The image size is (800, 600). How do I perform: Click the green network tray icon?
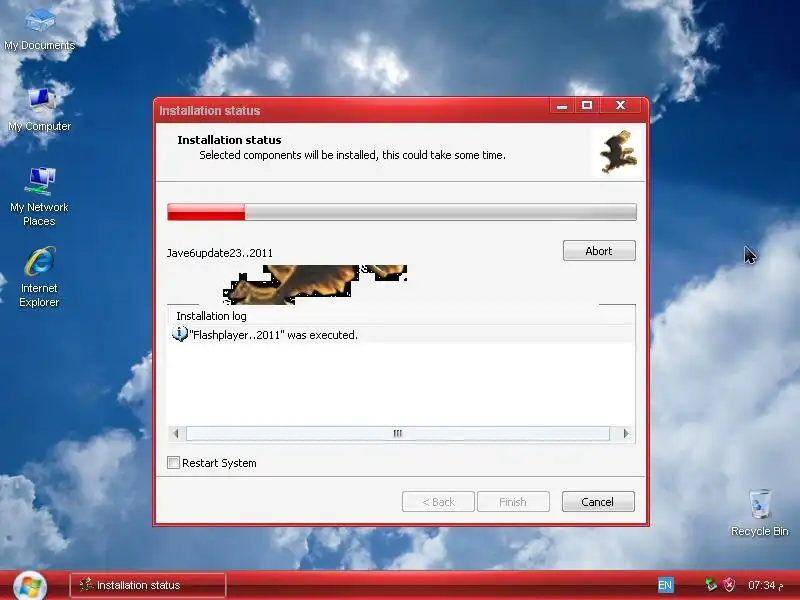[711, 585]
